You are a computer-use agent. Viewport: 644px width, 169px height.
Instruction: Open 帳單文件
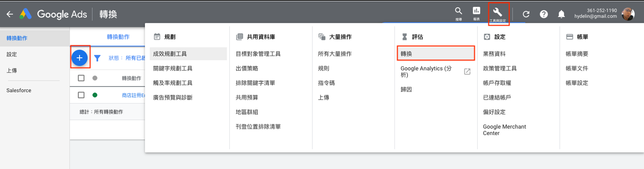(577, 69)
